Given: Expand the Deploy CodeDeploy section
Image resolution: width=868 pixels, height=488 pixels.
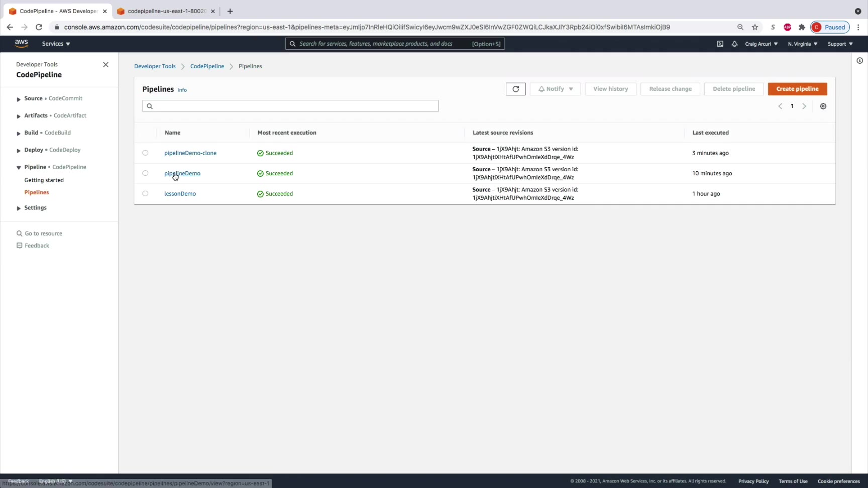Looking at the screenshot, I should point(19,150).
